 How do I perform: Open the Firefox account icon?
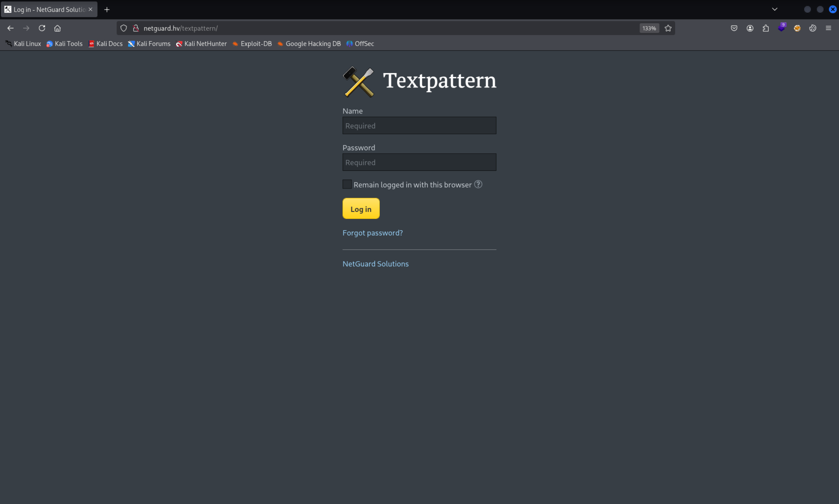point(750,28)
